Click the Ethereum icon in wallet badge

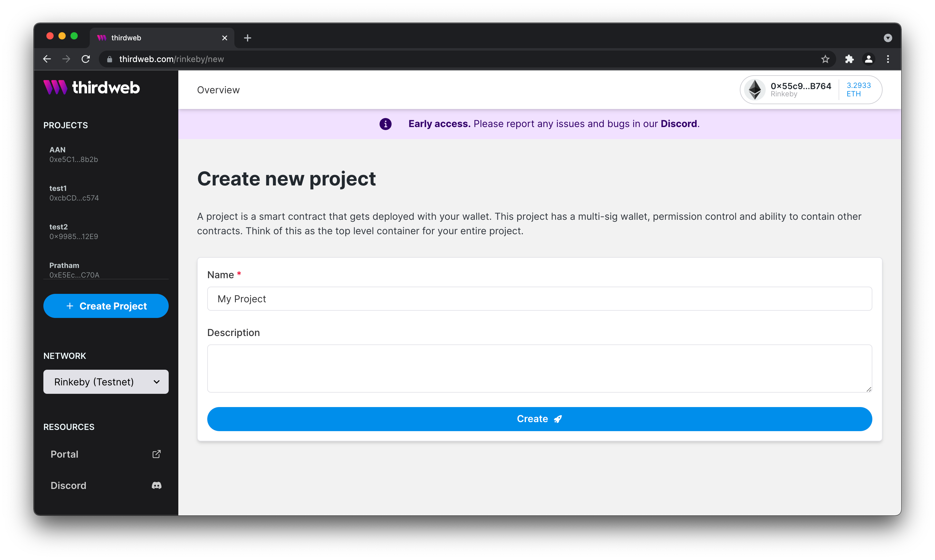pyautogui.click(x=755, y=89)
